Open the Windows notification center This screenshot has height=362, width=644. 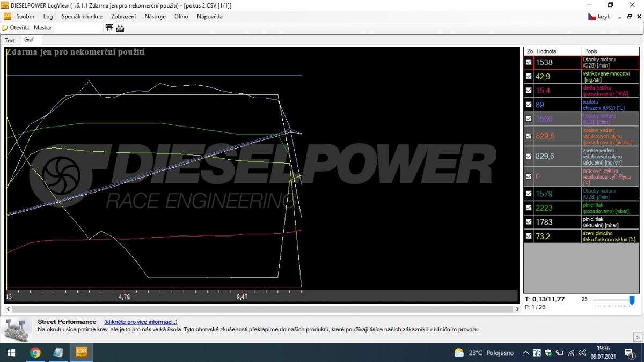(628, 353)
